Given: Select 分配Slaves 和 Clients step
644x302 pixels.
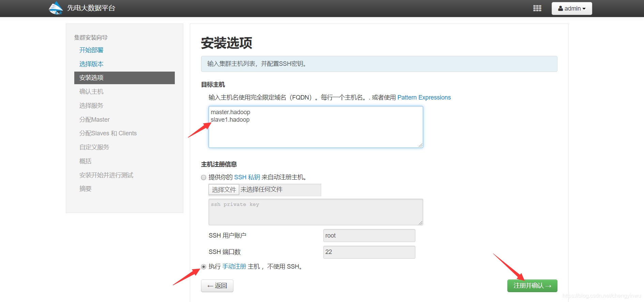Looking at the screenshot, I should coord(108,133).
